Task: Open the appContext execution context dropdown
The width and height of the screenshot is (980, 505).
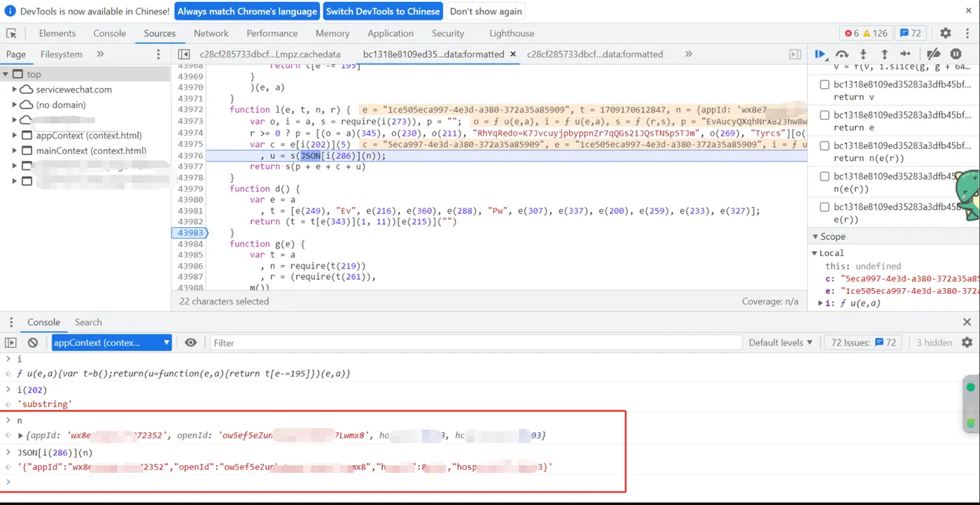Action: [x=112, y=343]
